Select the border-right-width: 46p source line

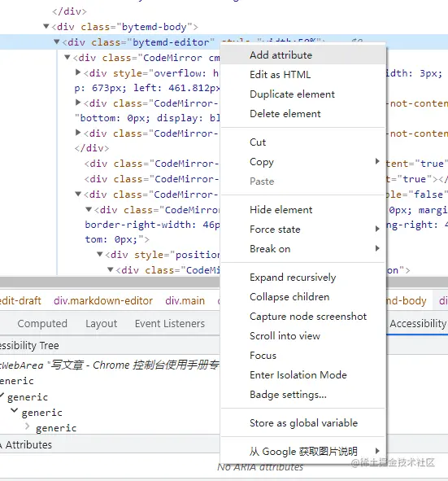click(x=152, y=225)
